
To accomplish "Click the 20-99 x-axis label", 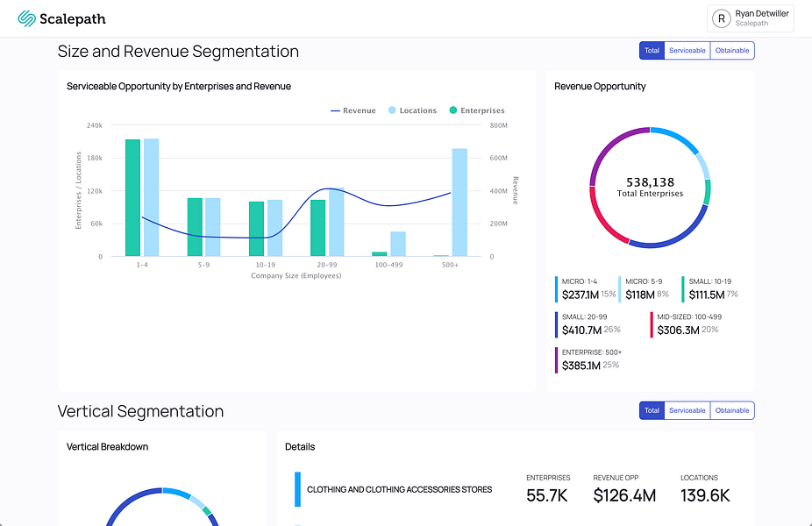I will 327,265.
